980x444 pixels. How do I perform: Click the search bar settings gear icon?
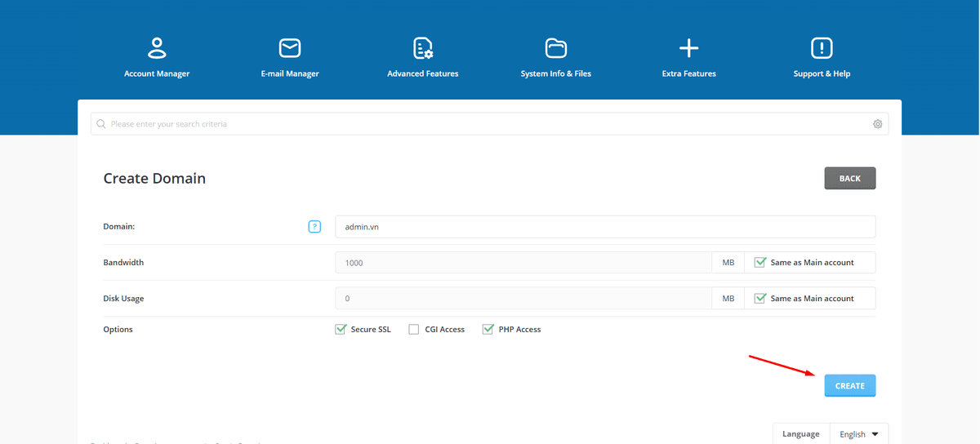pos(878,124)
